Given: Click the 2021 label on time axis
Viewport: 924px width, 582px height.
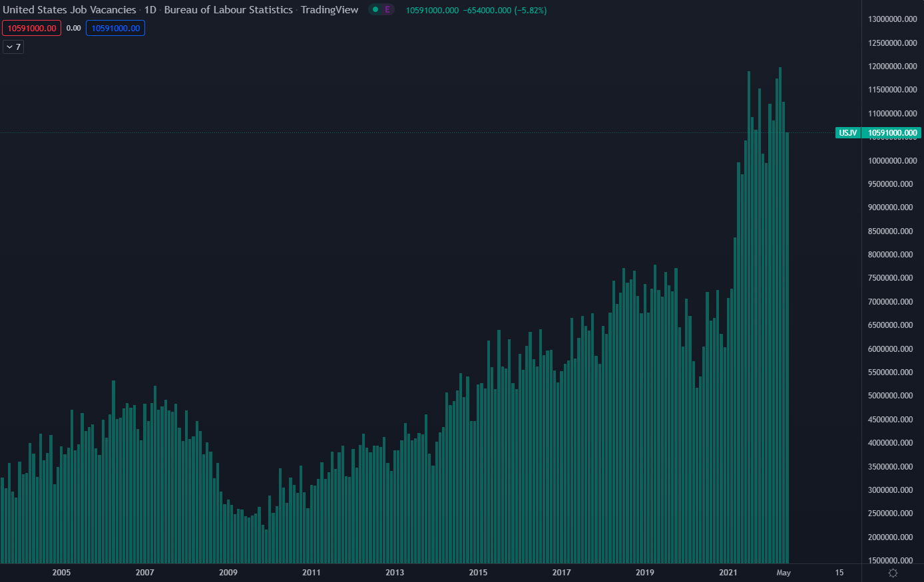Looking at the screenshot, I should pos(728,573).
